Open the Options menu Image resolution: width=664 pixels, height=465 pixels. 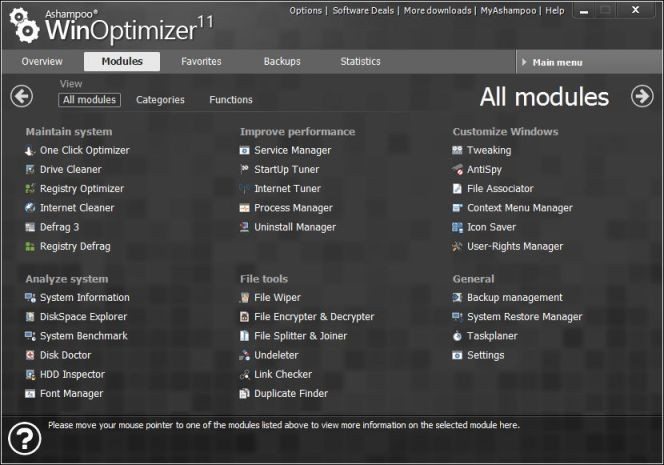tap(305, 10)
